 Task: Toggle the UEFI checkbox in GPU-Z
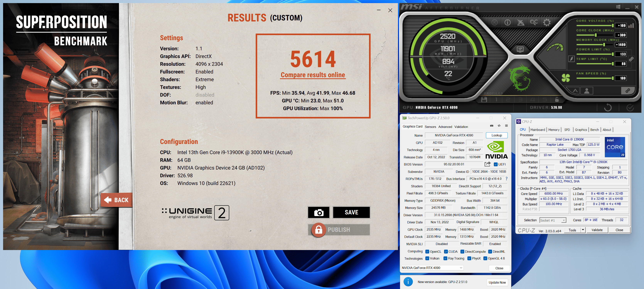pos(496,164)
